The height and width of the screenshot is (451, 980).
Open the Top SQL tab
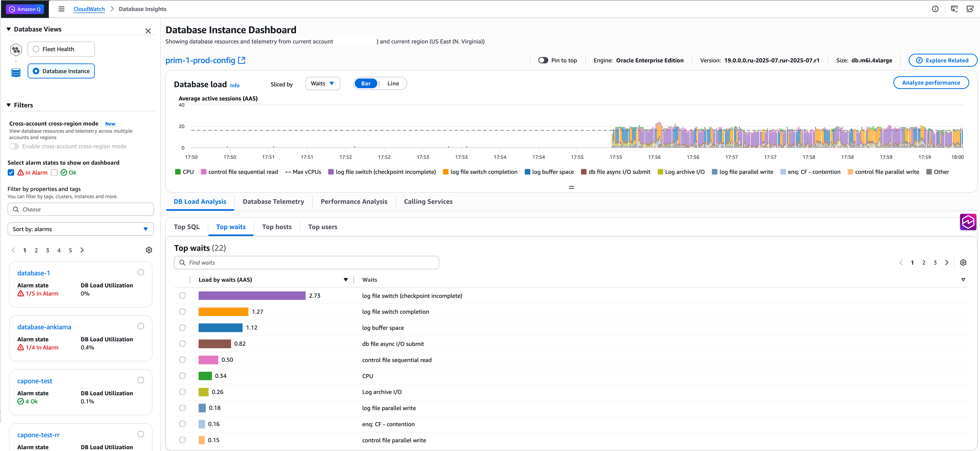click(186, 227)
